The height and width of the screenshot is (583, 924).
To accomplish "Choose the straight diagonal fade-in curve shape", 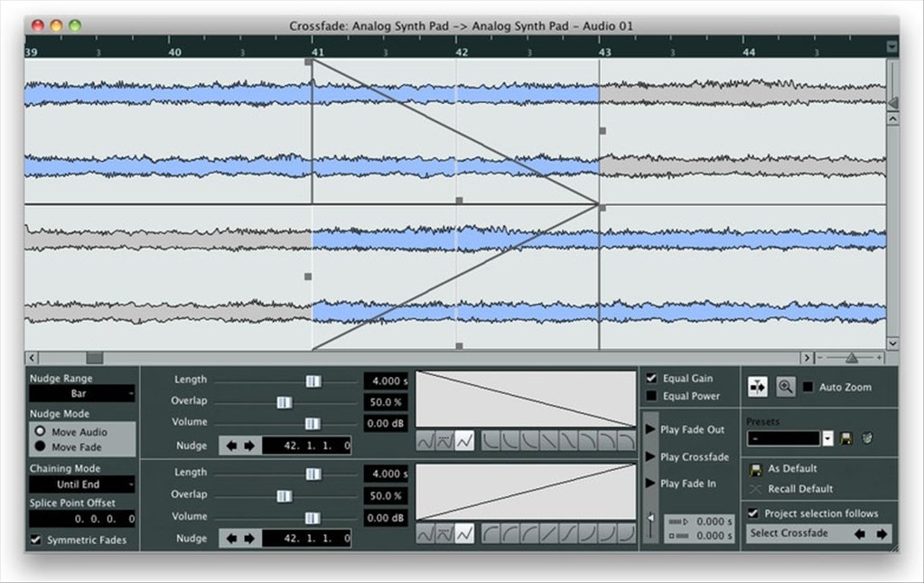I will point(548,533).
